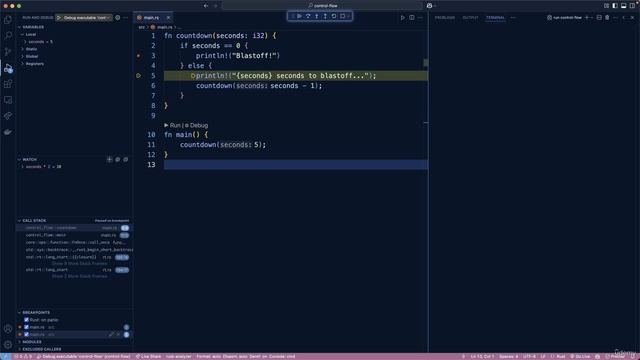This screenshot has width=640, height=360.
Task: Uncheck the highlighted main.rs breakpoint checkbox
Action: click(27, 334)
